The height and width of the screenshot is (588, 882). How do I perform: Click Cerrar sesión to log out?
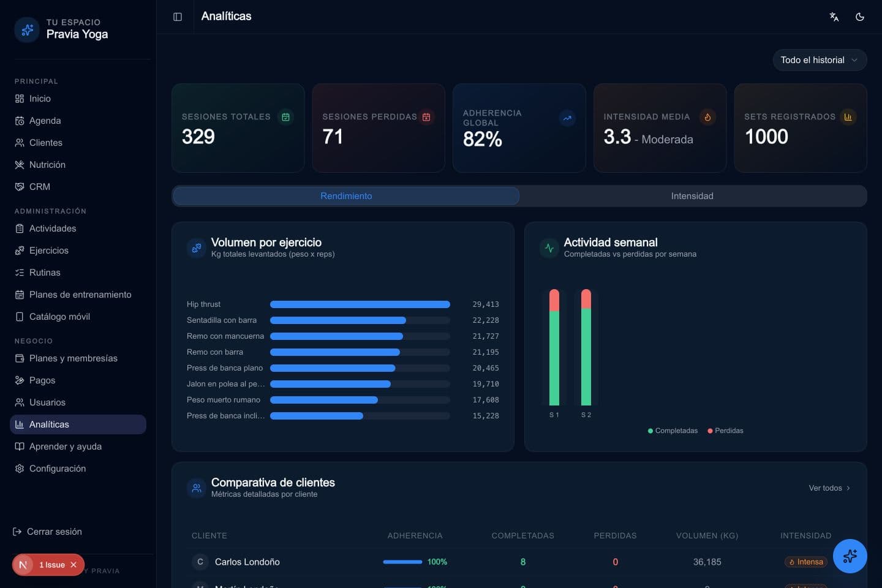[47, 532]
